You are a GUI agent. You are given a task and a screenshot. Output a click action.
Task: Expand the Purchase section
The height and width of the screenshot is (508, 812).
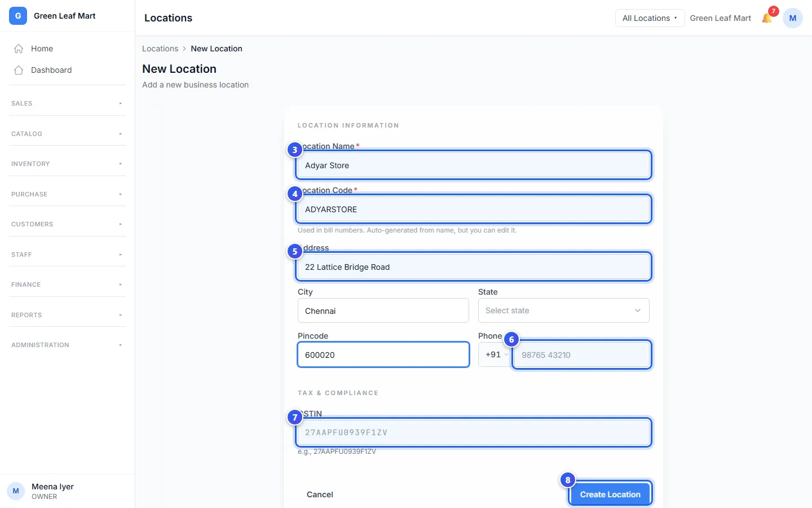(67, 194)
